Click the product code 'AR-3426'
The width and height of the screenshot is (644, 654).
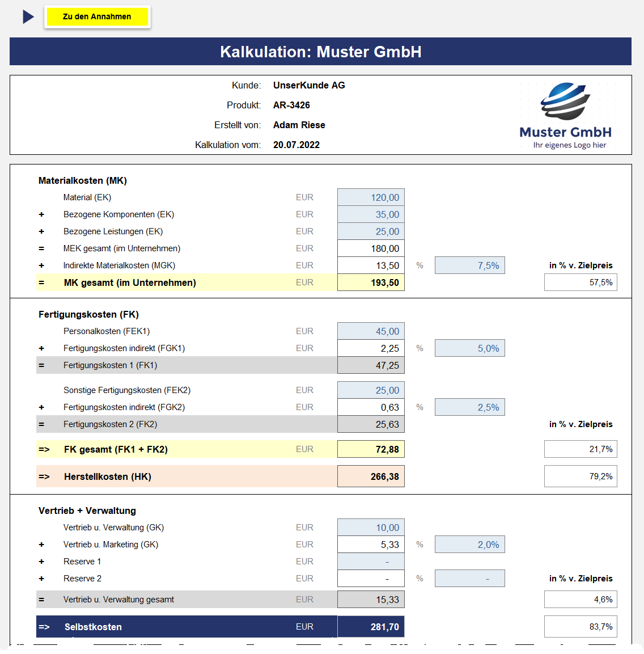291,105
